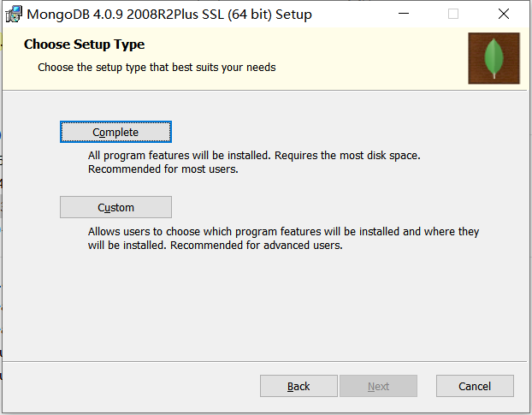Select the Custom setup type button
This screenshot has height=415, width=532.
pos(115,207)
